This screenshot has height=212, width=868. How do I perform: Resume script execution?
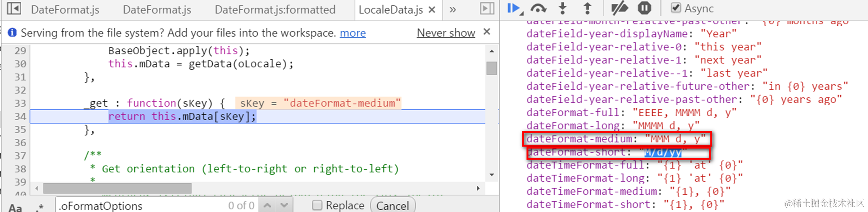tap(514, 8)
